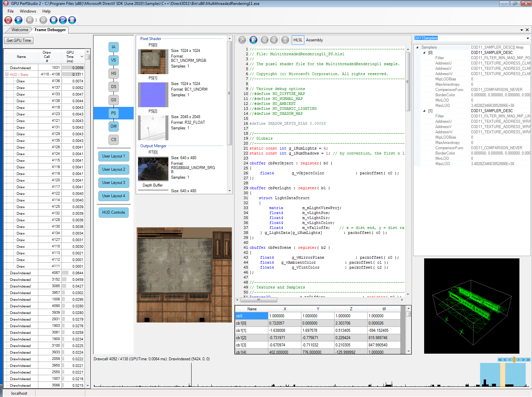The width and height of the screenshot is (532, 397).
Task: Click the stacked-bars toolbar icon
Action: click(72, 20)
